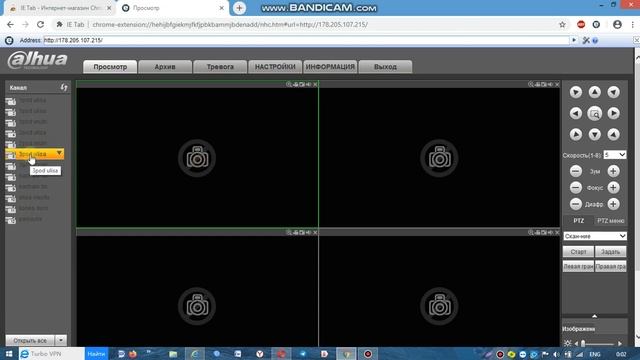Close the bottom-left video pane
The width and height of the screenshot is (640, 360).
[315, 232]
